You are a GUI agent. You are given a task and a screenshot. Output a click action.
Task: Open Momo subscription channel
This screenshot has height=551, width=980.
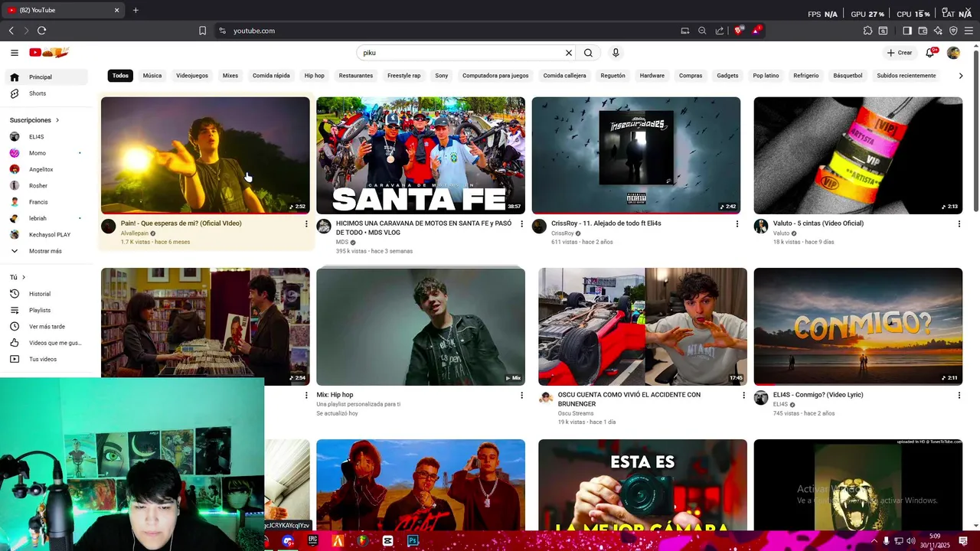(48, 153)
